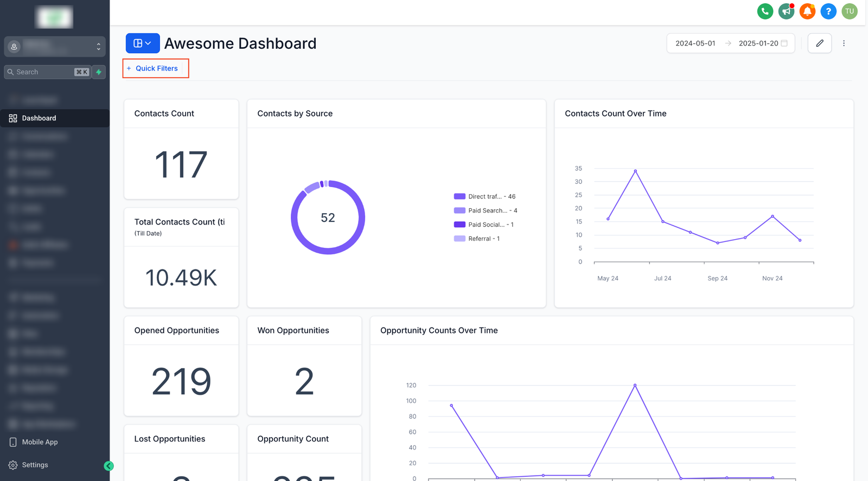Open Settings in the sidebar
Image resolution: width=868 pixels, height=481 pixels.
point(35,465)
